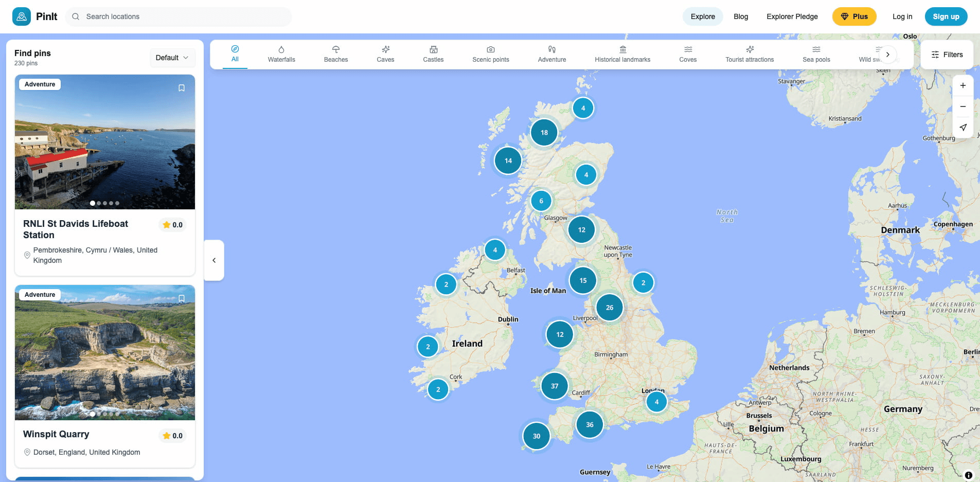This screenshot has height=482, width=980.
Task: Click the Adventure tag on RNLI card
Action: click(40, 84)
